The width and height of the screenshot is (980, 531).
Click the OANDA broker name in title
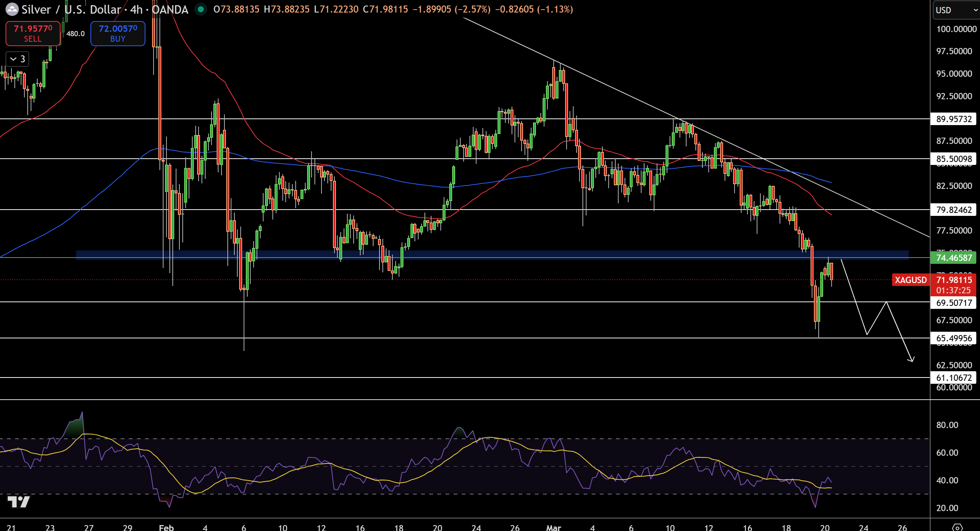[x=170, y=9]
